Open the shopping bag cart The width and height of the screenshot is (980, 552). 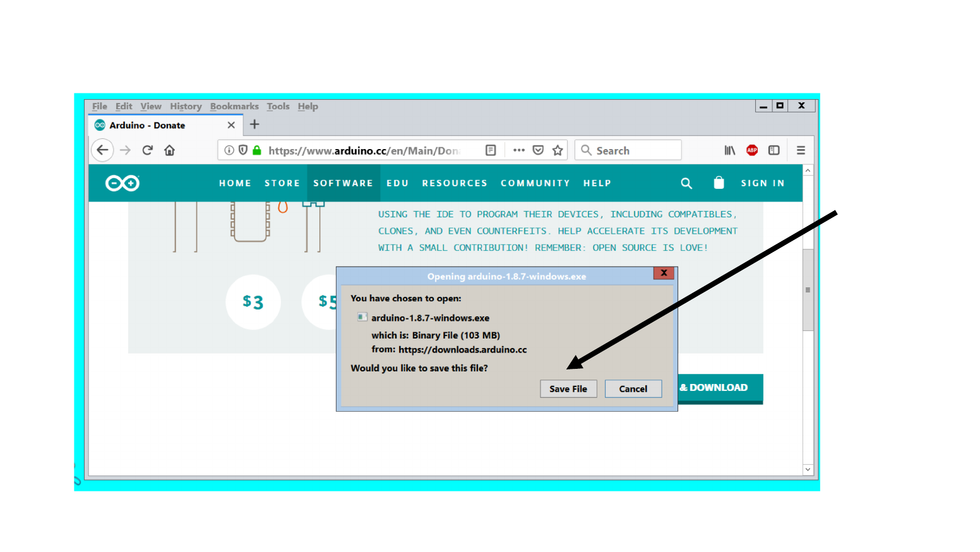click(719, 183)
